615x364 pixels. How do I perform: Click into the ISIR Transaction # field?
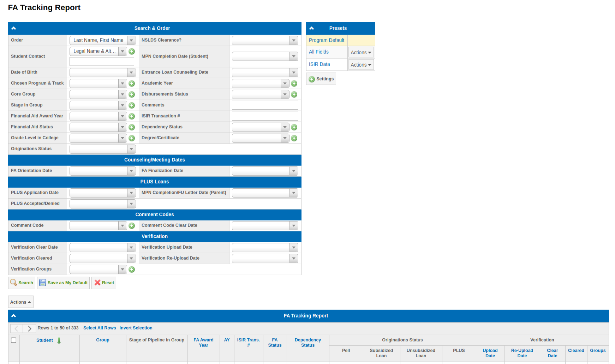tap(265, 116)
